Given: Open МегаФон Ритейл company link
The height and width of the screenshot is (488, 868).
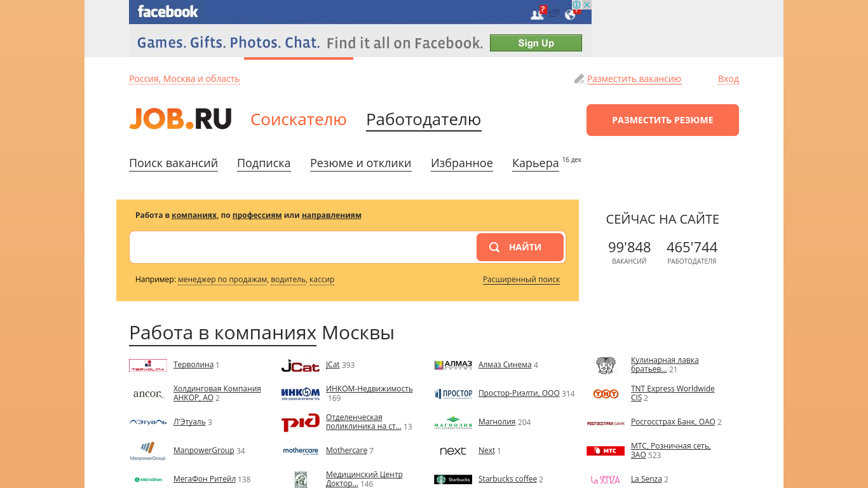Looking at the screenshot, I should point(205,479).
